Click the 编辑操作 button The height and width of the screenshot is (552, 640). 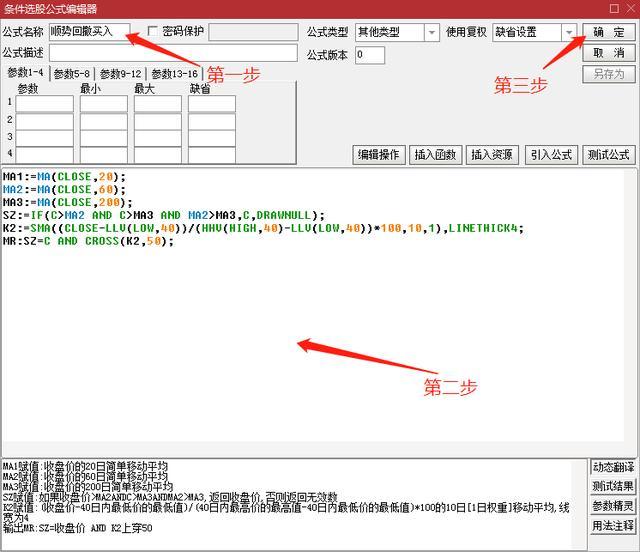point(379,155)
